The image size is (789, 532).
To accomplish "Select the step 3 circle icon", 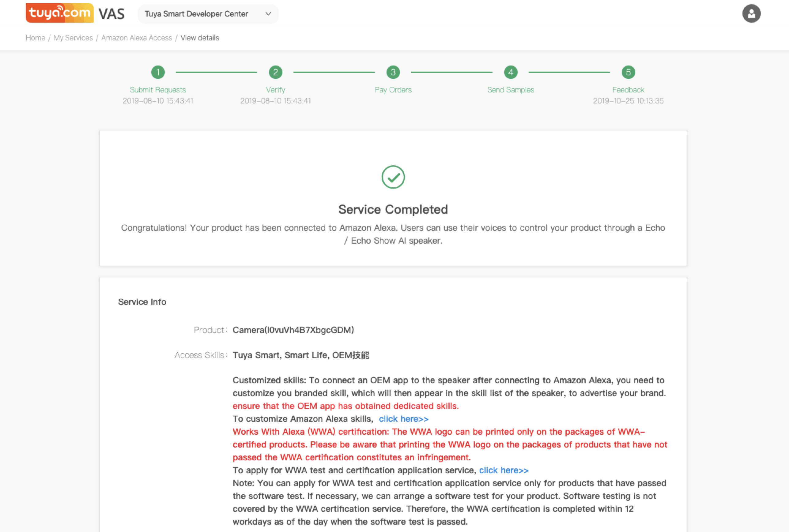I will [393, 72].
